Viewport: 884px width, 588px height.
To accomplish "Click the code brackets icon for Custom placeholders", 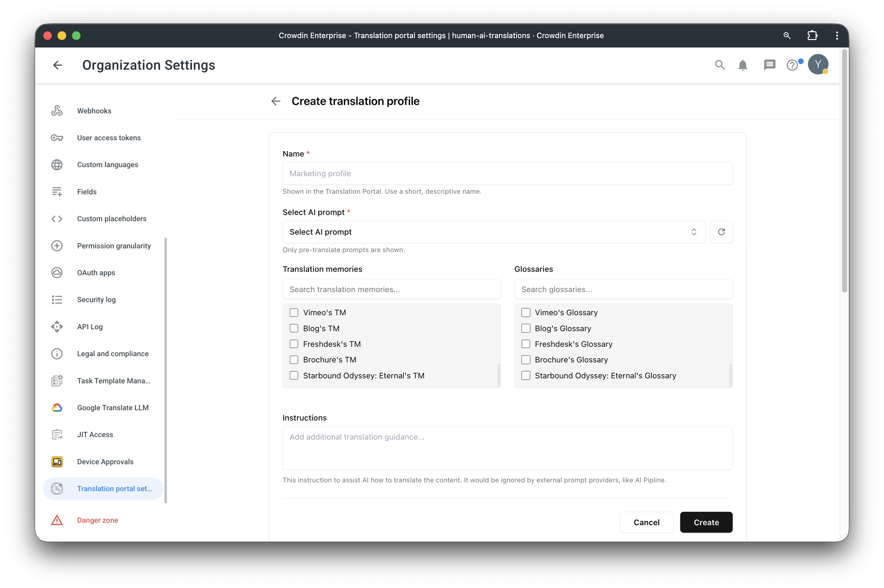I will tap(57, 219).
